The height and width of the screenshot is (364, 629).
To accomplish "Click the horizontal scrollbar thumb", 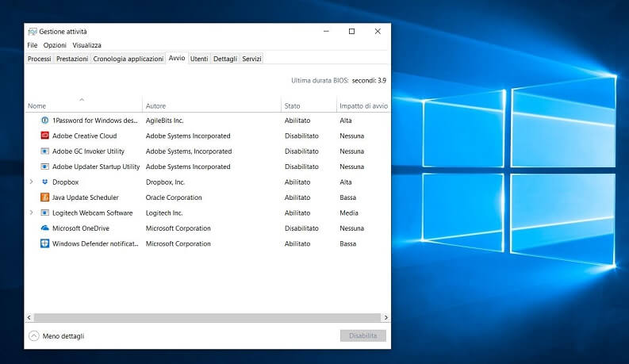I will (207, 317).
